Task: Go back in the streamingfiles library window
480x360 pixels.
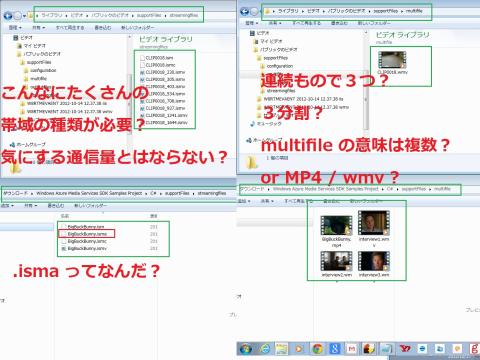Action: coord(8,16)
